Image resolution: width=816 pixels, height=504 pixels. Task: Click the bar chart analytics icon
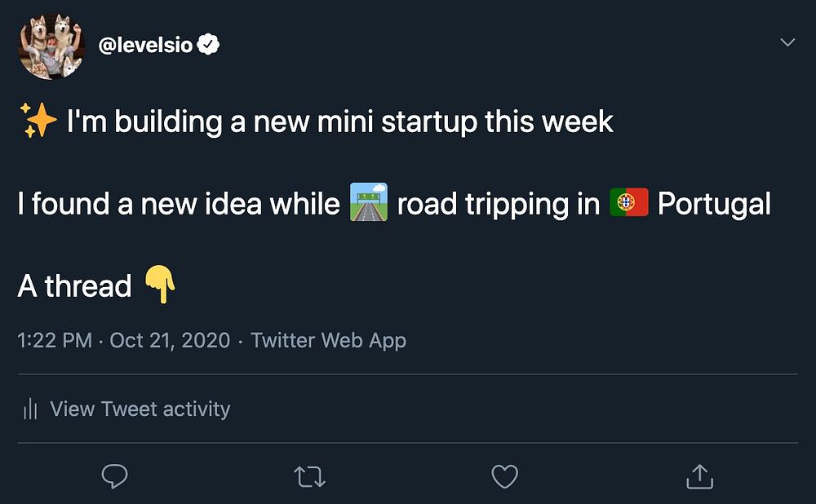(x=31, y=409)
